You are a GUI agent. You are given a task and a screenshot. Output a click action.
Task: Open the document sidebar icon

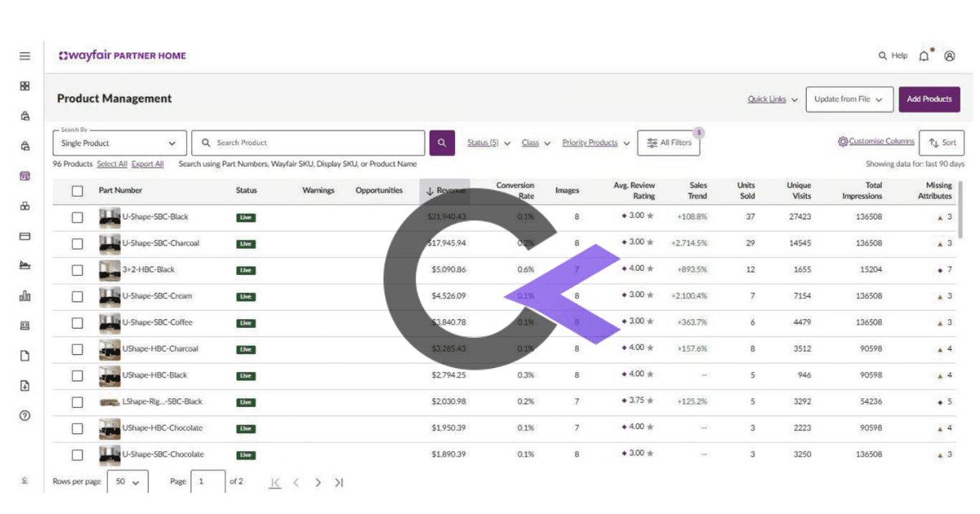pos(24,356)
